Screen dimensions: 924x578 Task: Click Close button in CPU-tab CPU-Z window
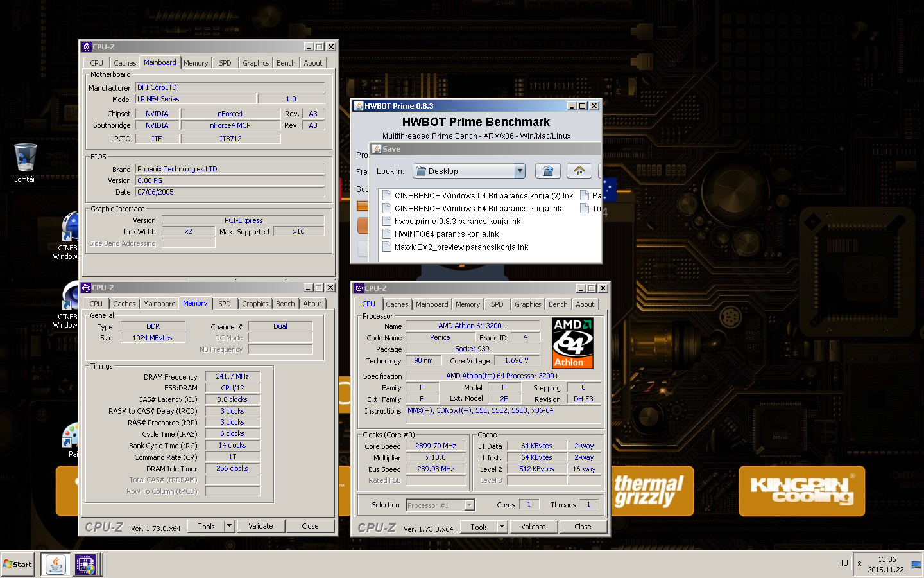pos(583,527)
